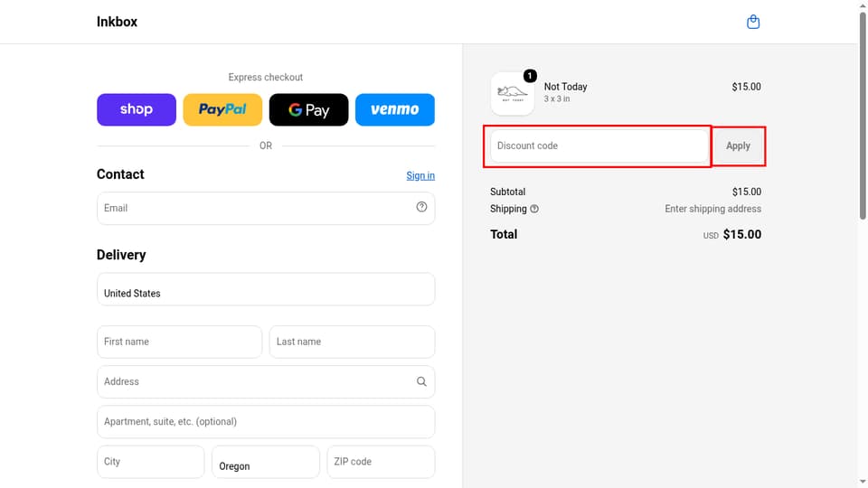Image resolution: width=868 pixels, height=488 pixels.
Task: Click the Subtotal label
Action: pos(507,192)
